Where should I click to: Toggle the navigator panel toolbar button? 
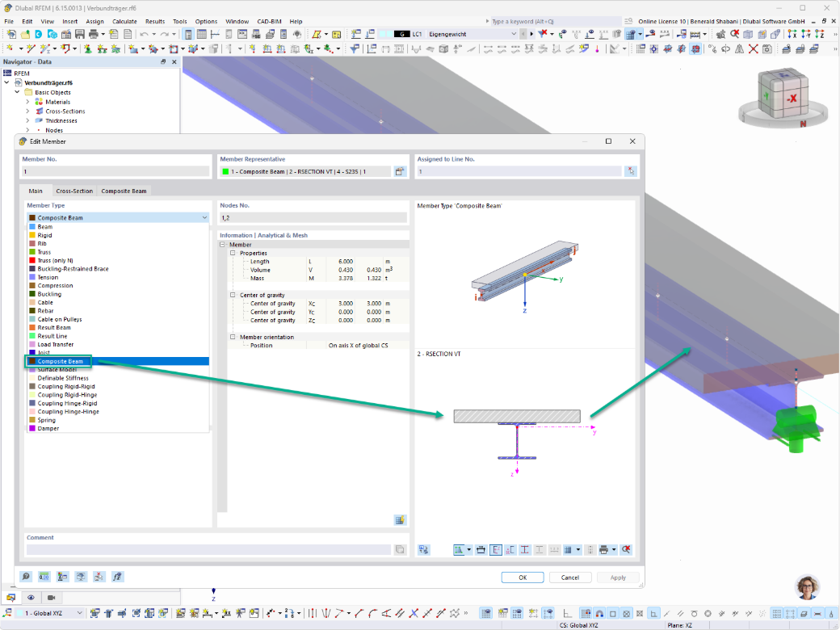(188, 34)
